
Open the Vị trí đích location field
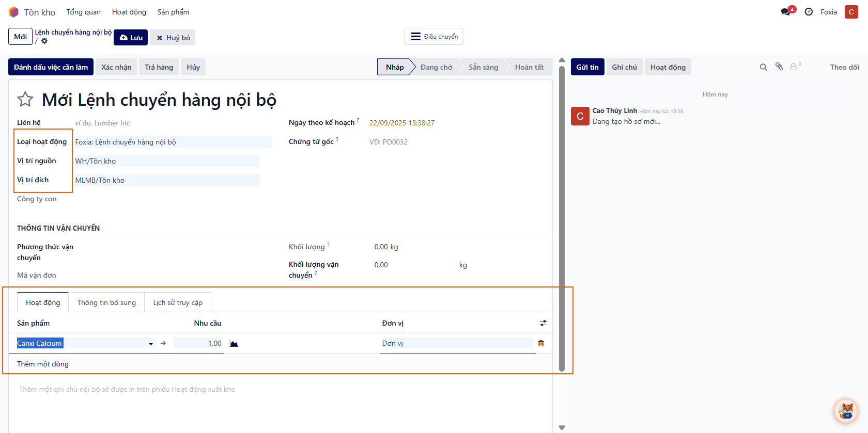(x=166, y=180)
